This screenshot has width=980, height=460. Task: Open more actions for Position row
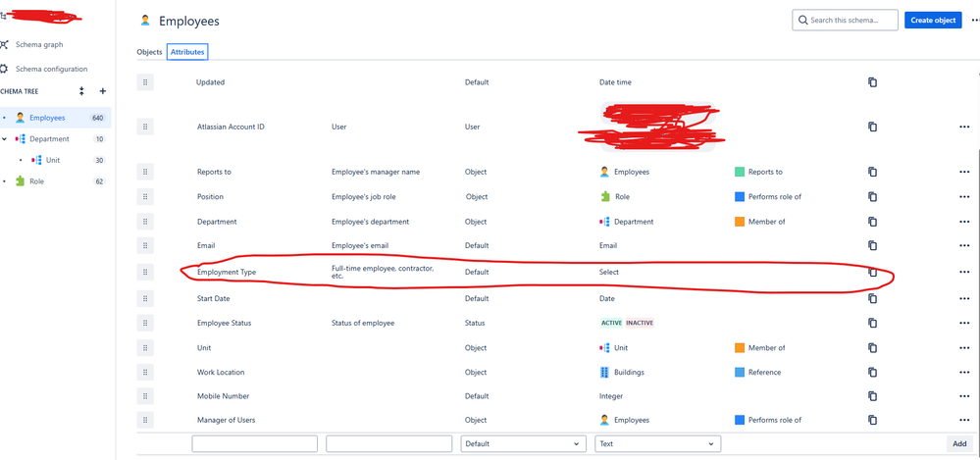964,197
